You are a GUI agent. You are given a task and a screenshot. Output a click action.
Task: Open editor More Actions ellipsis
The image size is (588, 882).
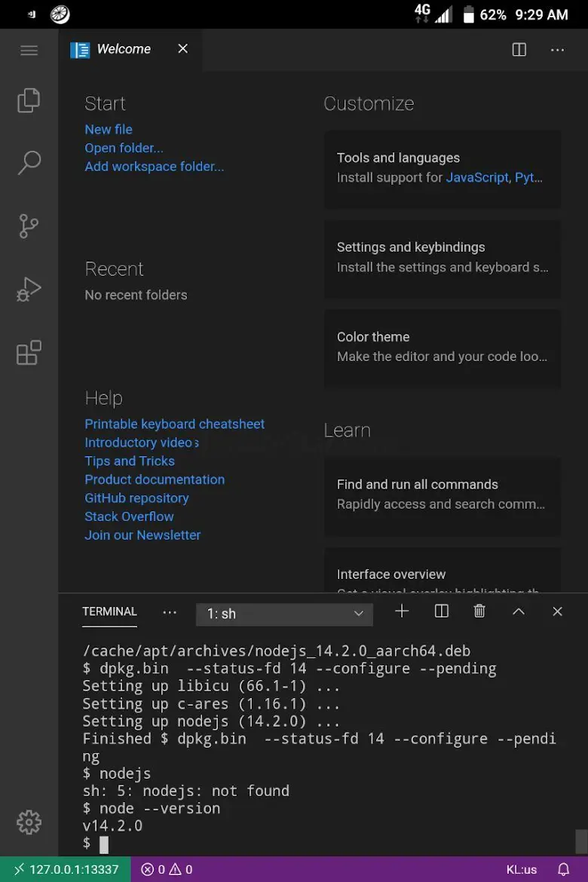point(557,50)
